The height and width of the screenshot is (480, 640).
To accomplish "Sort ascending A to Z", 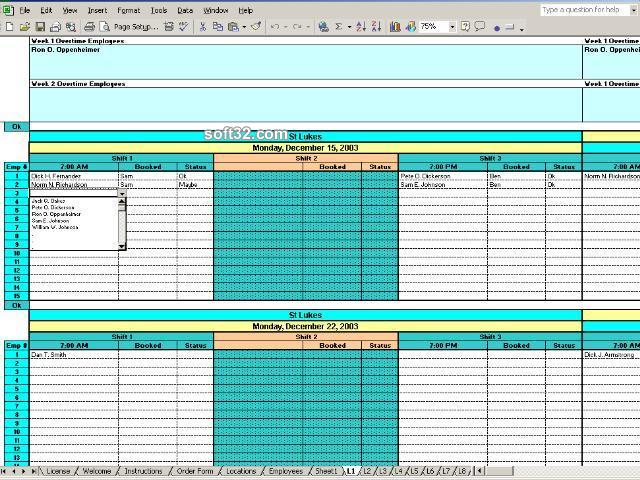I will coord(361,27).
